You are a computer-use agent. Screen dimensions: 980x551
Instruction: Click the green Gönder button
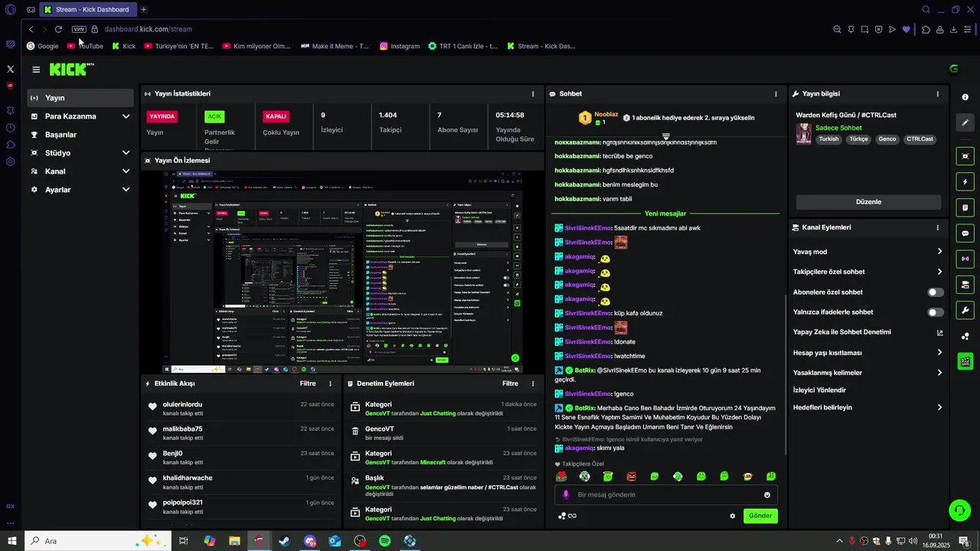[760, 516]
